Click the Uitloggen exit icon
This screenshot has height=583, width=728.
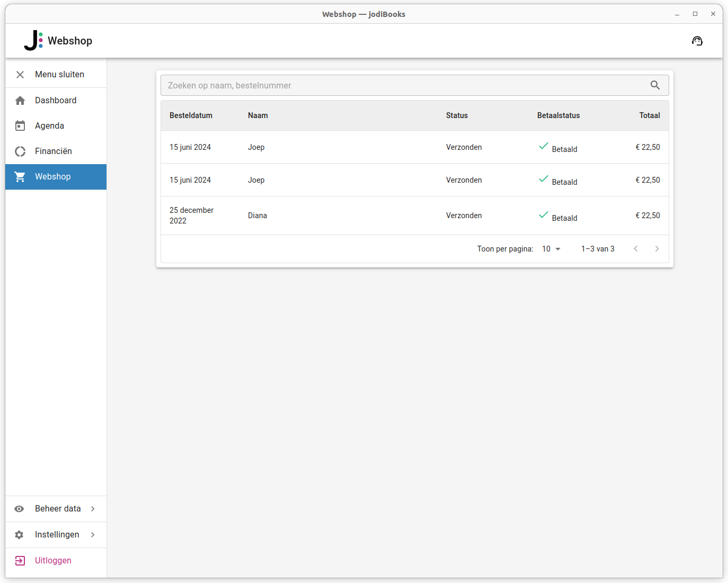(x=20, y=561)
